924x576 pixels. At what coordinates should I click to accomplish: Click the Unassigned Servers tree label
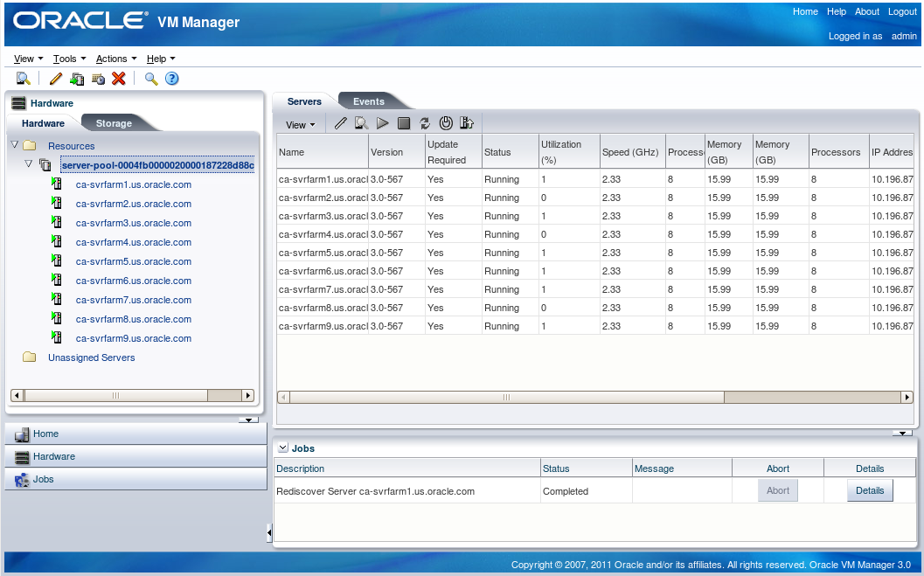pyautogui.click(x=91, y=357)
